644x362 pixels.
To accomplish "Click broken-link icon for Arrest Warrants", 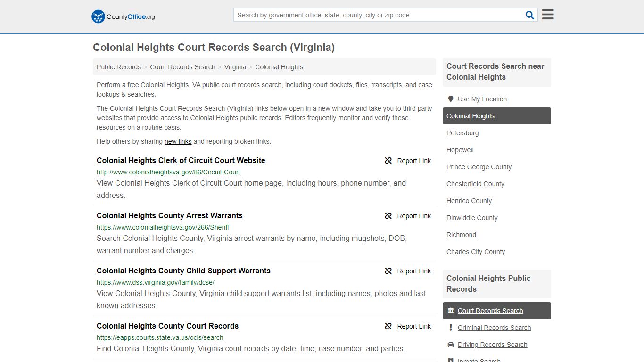I will point(388,216).
